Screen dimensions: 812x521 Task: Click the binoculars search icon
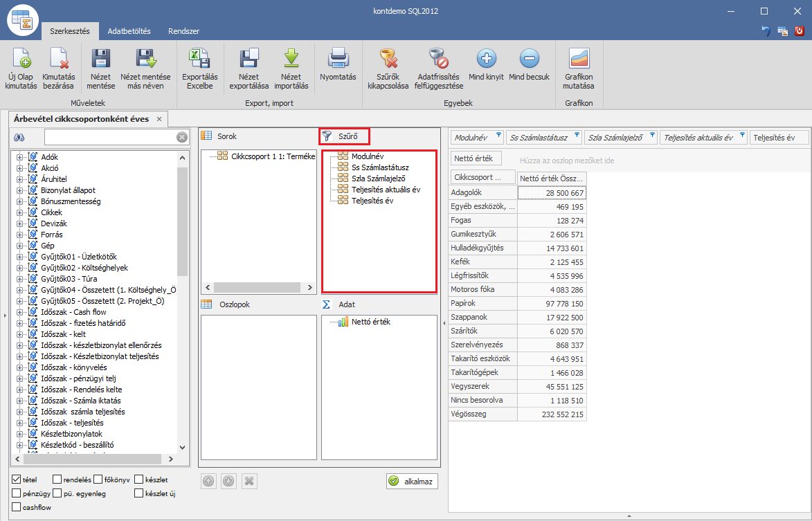tap(20, 138)
